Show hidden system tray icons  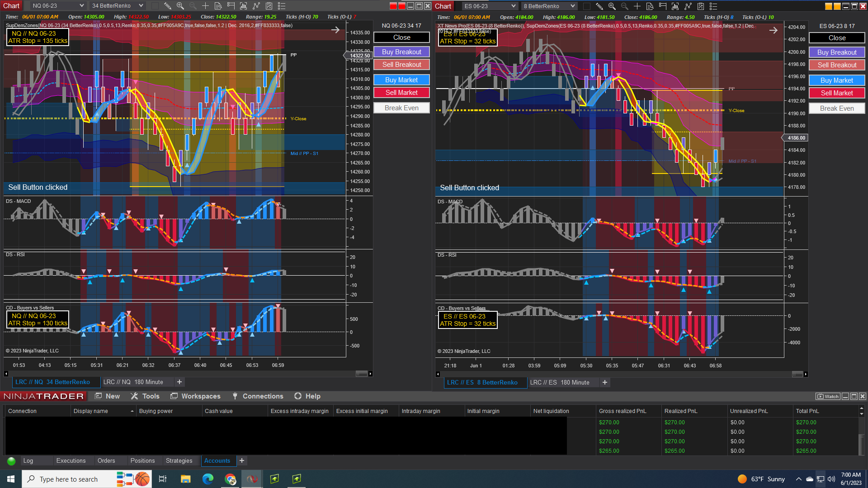pos(799,479)
